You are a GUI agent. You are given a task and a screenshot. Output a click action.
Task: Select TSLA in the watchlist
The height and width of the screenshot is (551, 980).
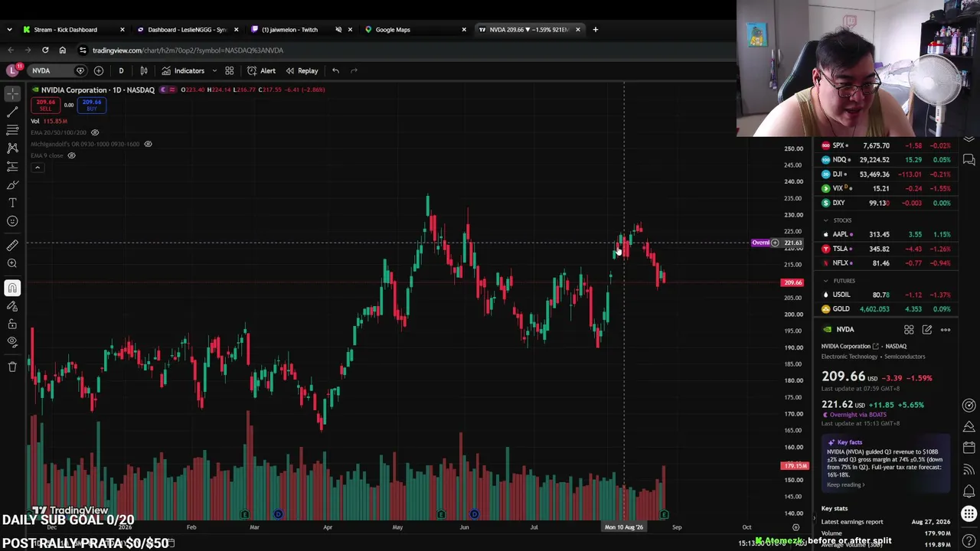(x=885, y=249)
